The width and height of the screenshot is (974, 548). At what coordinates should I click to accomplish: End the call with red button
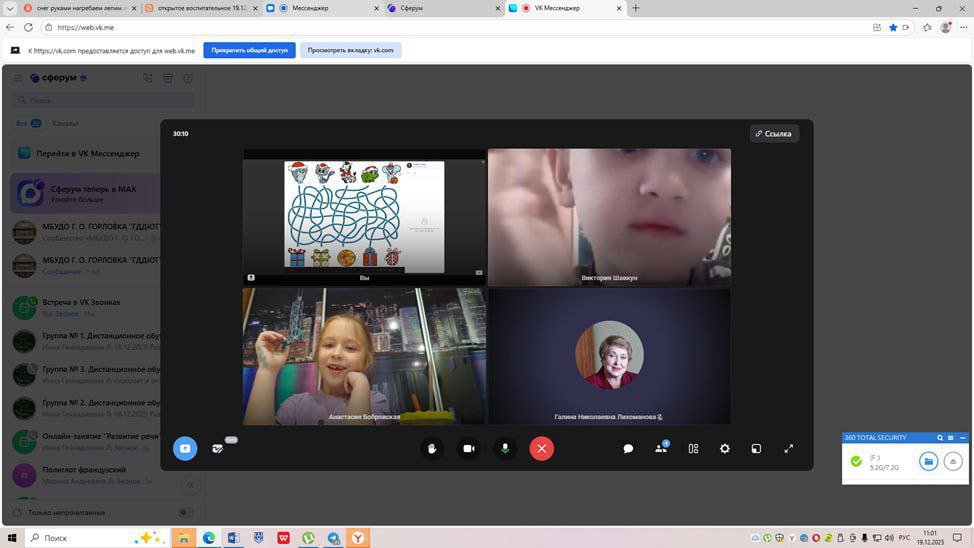pyautogui.click(x=541, y=449)
